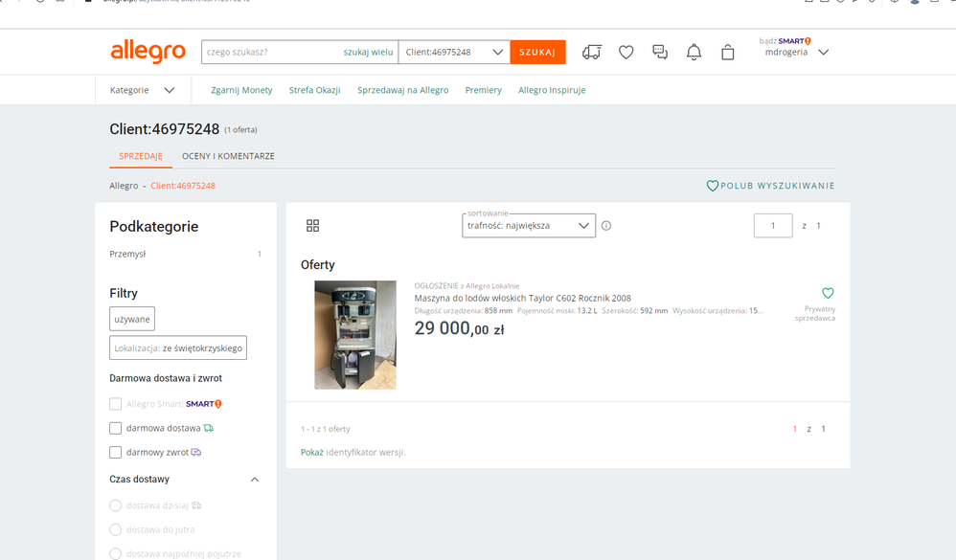
Task: Expand the Kategorie menu
Action: pyautogui.click(x=143, y=90)
